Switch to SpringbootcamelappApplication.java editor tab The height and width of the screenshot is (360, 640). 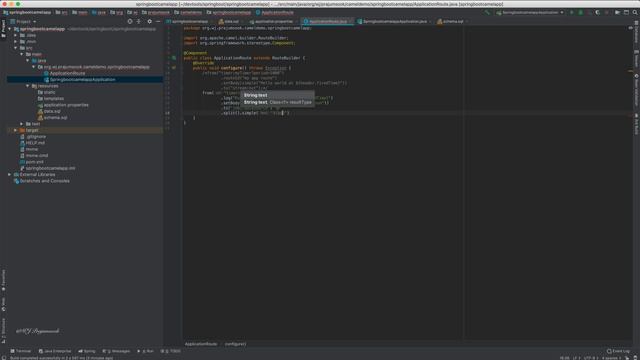point(394,21)
